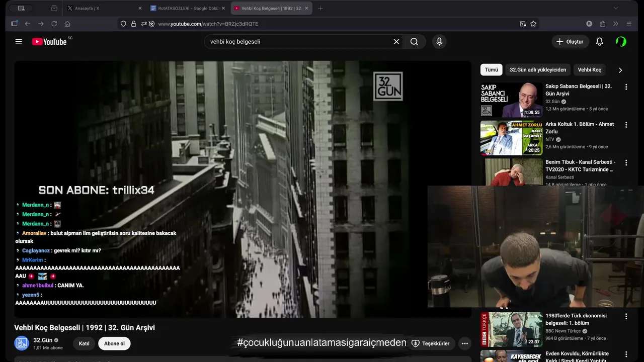The width and height of the screenshot is (644, 362).
Task: Click the Abone ol subscribe button
Action: [x=114, y=344]
